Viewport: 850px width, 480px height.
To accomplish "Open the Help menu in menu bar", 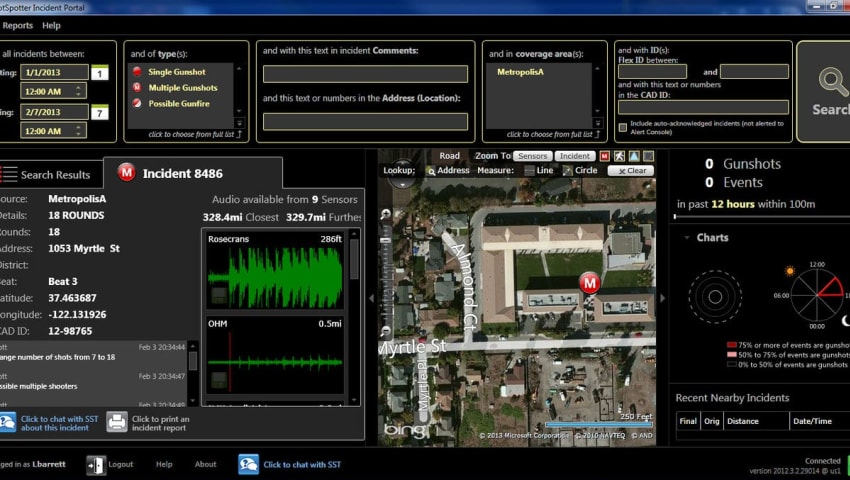I will click(51, 25).
